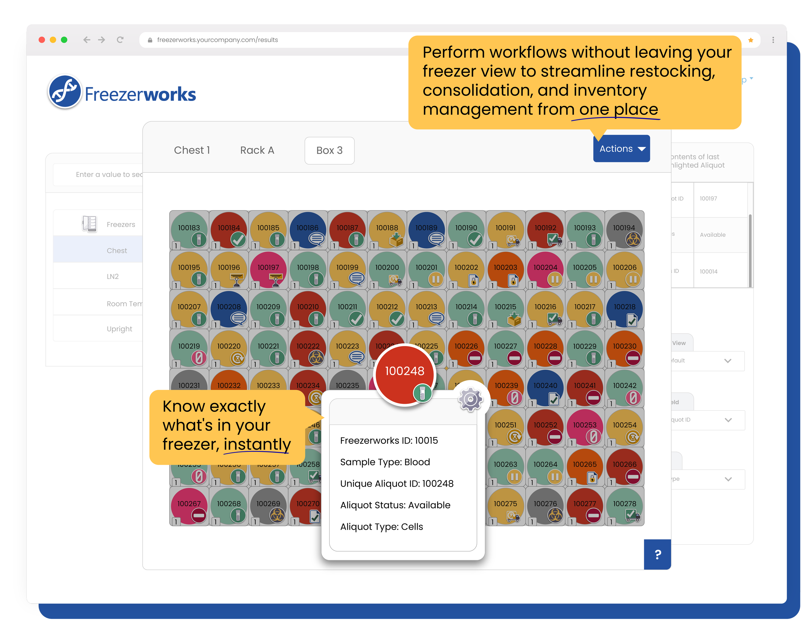Click the search value input field
This screenshot has width=812, height=644.
pos(98,174)
